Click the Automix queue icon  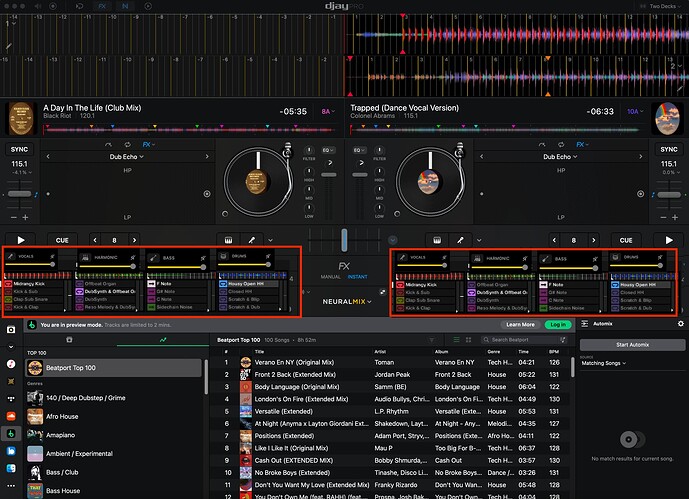(584, 324)
